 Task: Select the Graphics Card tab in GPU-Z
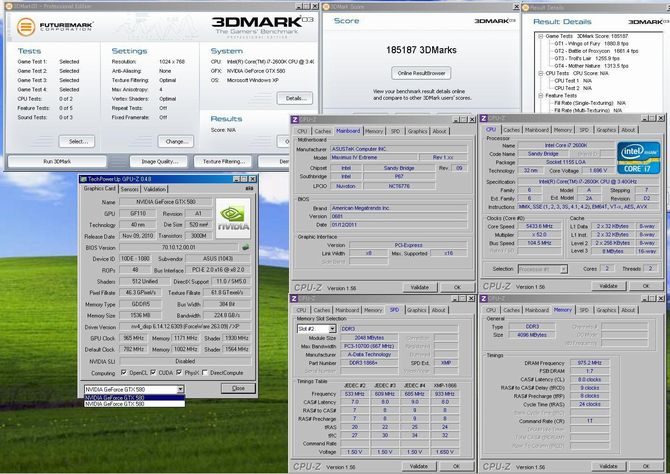99,188
